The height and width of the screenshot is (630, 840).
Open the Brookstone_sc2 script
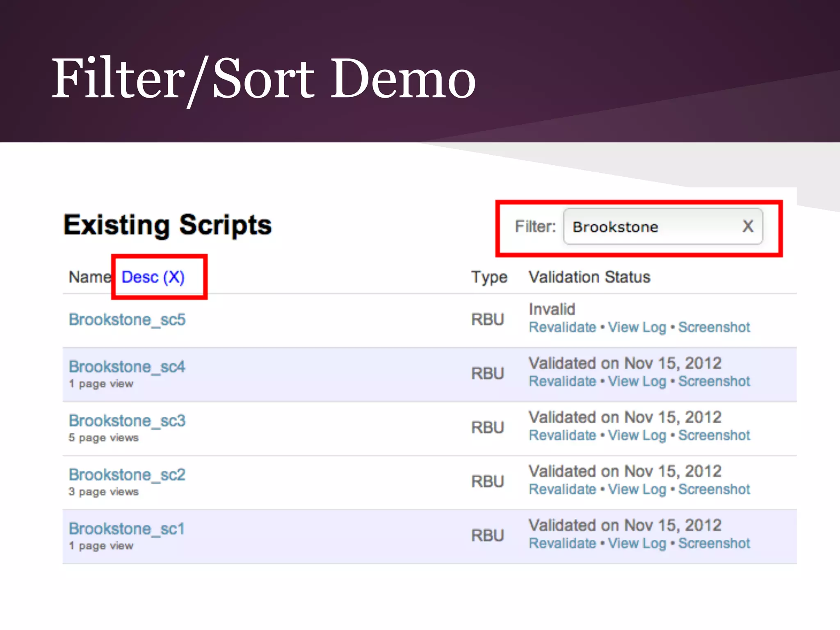click(x=127, y=475)
